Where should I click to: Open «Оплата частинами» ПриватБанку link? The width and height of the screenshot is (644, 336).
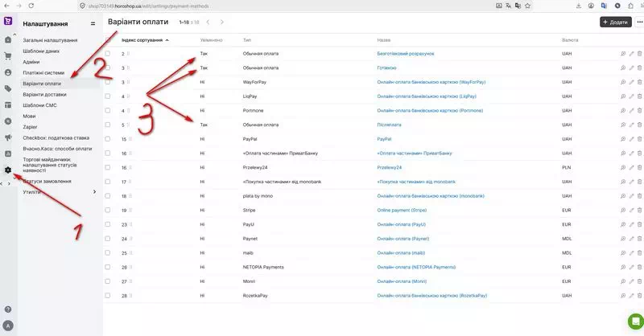(415, 153)
